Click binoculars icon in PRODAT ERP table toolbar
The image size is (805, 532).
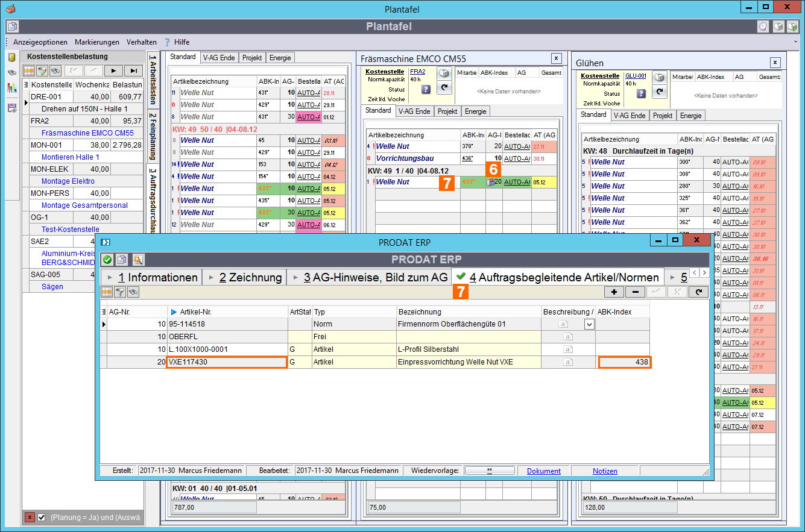pyautogui.click(x=133, y=292)
